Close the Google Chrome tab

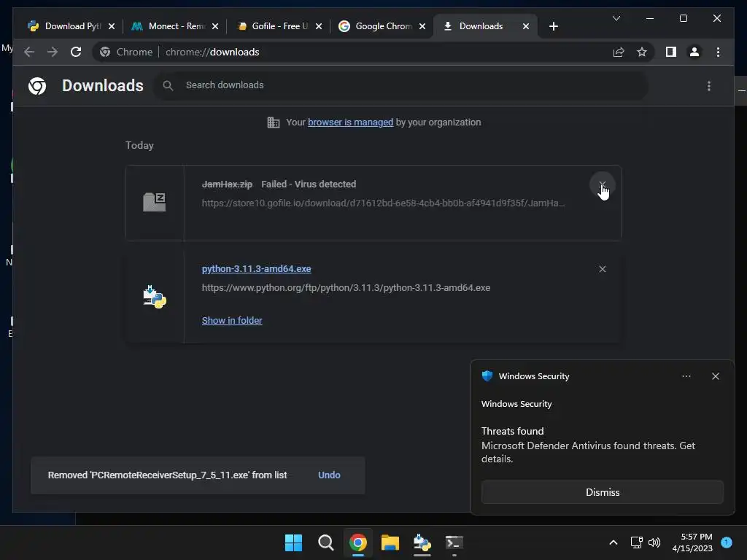coord(422,26)
